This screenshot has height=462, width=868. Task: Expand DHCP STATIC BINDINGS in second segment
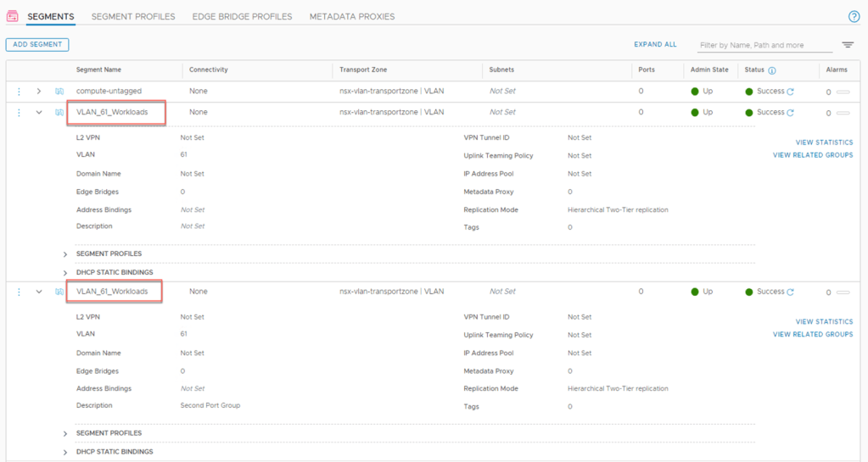(64, 452)
